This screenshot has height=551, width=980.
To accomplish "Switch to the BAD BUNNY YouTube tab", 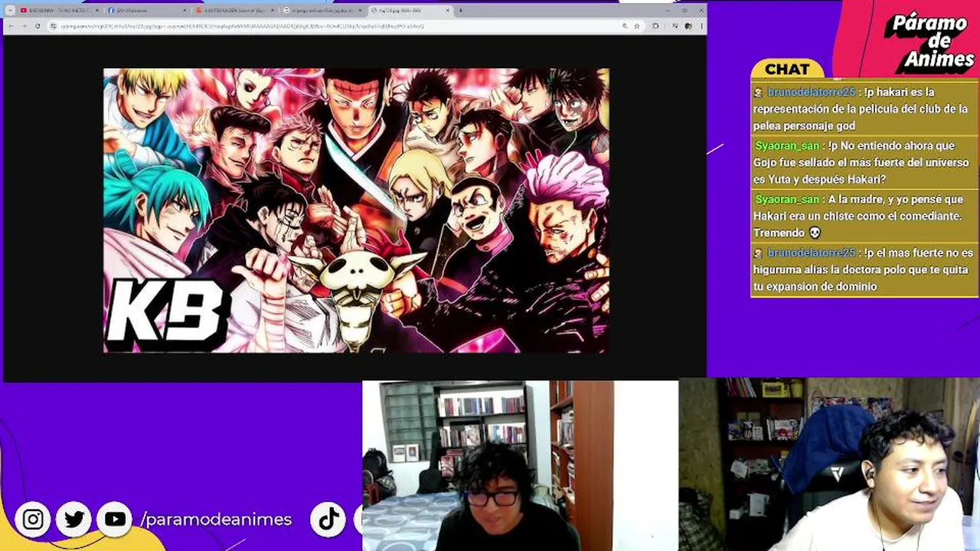I will [x=58, y=11].
